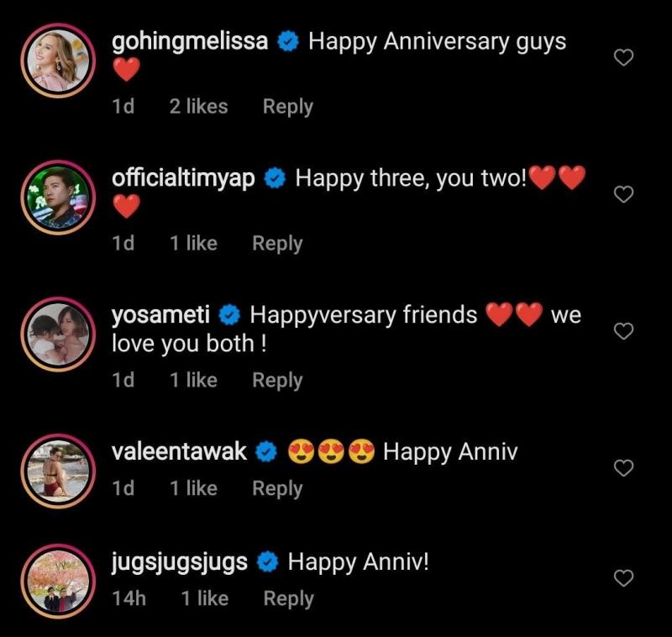Viewport: 672px width, 637px height.
Task: Reply to yosameti's comment
Action: (x=277, y=381)
